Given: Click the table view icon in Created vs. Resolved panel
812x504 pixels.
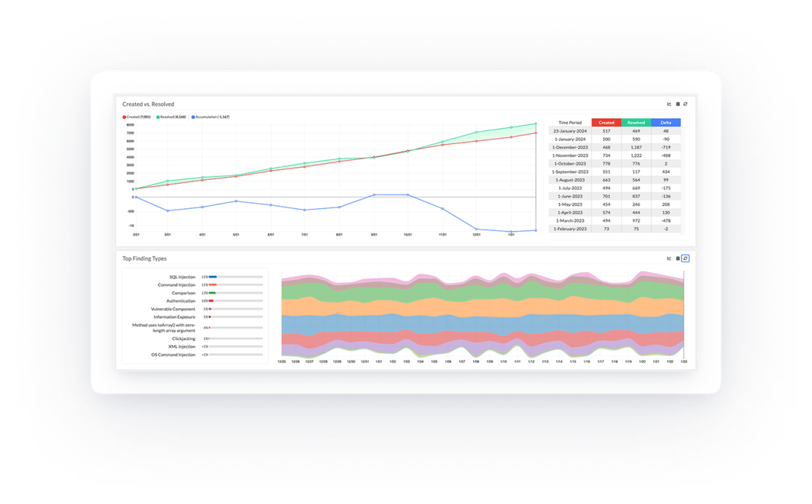Looking at the screenshot, I should point(678,104).
